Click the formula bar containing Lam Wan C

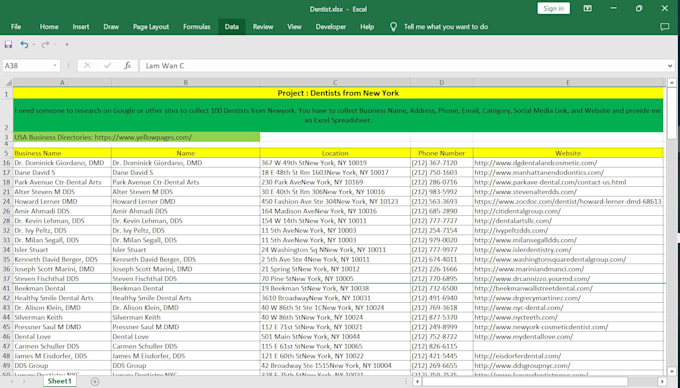(403, 65)
